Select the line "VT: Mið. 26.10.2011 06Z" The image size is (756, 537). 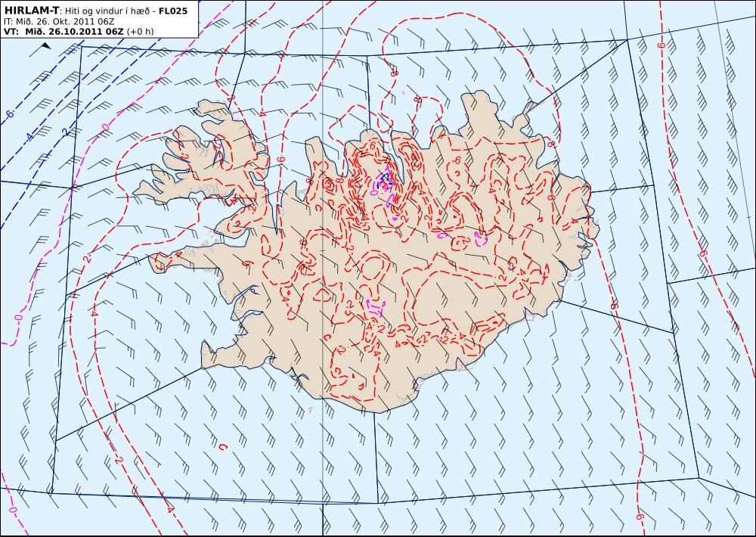click(64, 32)
